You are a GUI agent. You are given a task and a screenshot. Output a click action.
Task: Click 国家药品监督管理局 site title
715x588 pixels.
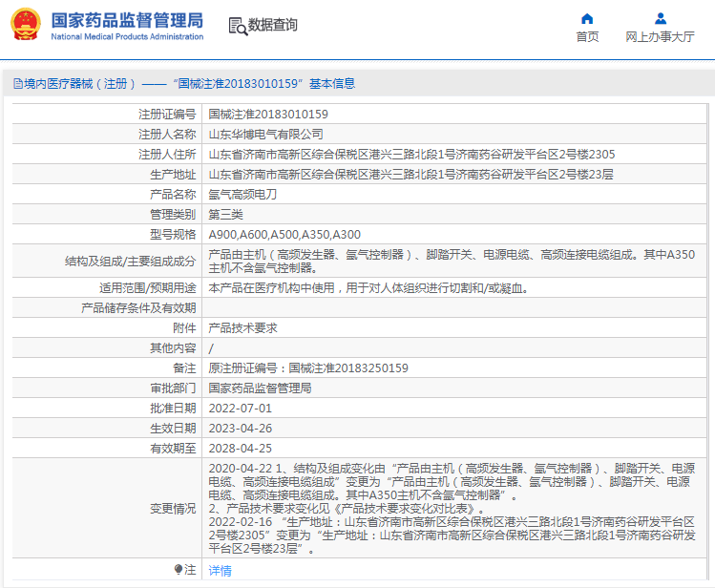127,20
